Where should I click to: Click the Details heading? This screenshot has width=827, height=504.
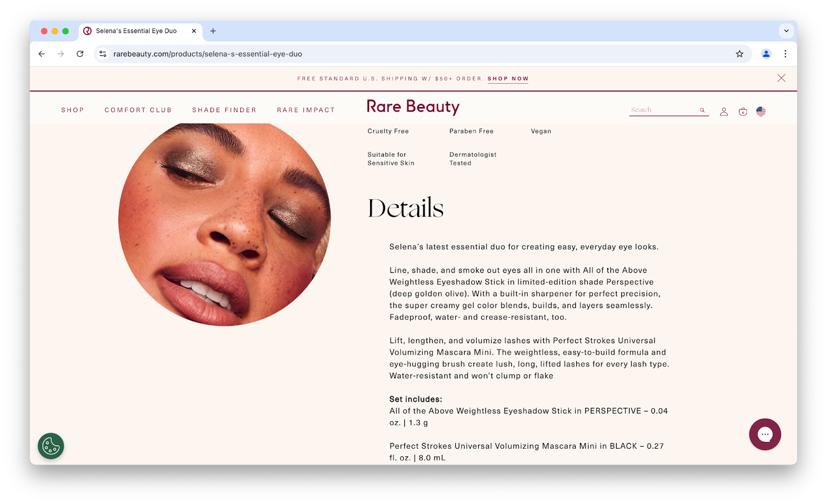point(406,208)
